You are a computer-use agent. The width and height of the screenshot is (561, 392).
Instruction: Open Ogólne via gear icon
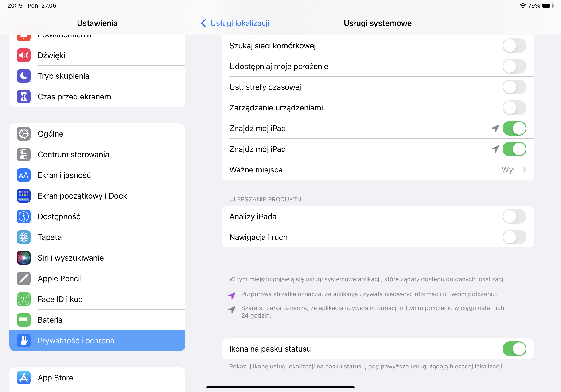[24, 134]
